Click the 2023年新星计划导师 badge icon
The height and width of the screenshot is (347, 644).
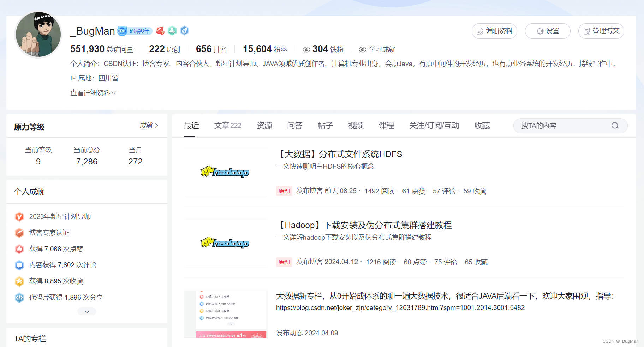click(x=19, y=216)
